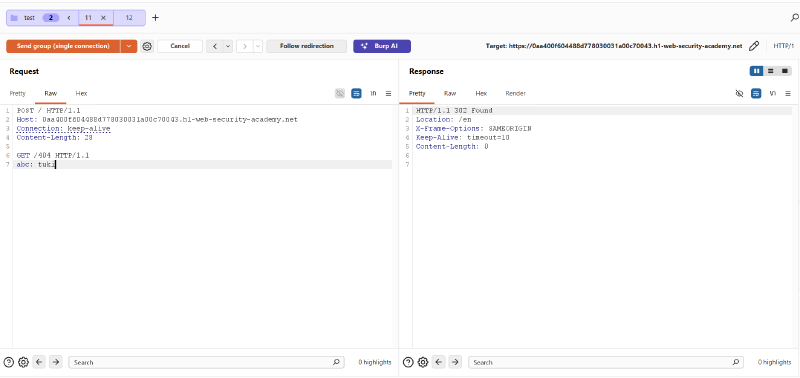Switch Request view to Pretty tab

click(x=17, y=94)
